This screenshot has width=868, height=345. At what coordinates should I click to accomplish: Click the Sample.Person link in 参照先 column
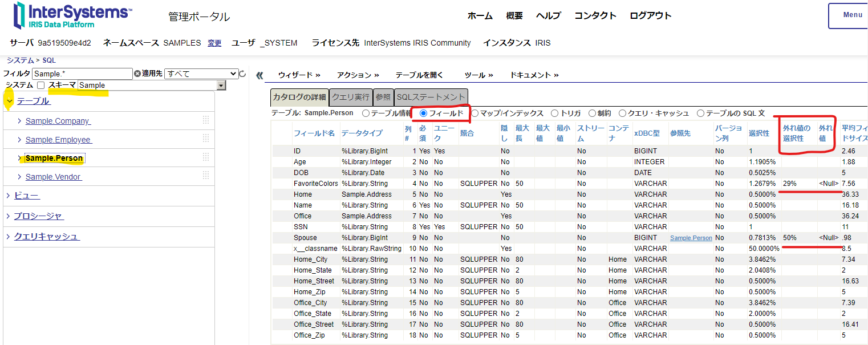(691, 238)
